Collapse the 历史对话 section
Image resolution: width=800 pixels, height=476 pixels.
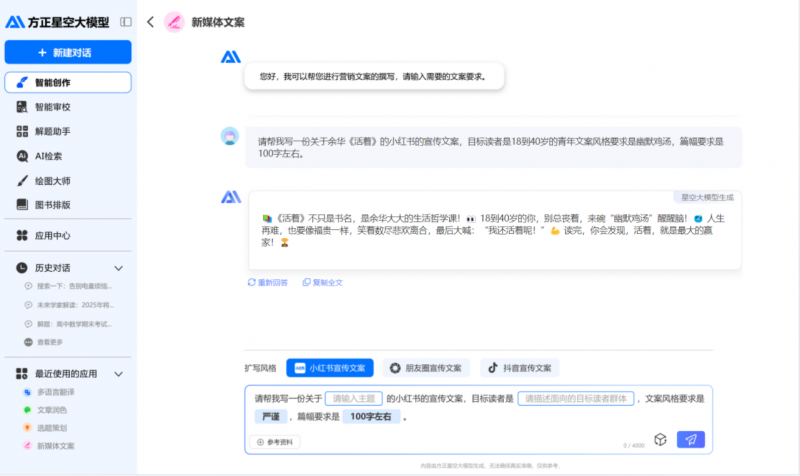coord(119,268)
